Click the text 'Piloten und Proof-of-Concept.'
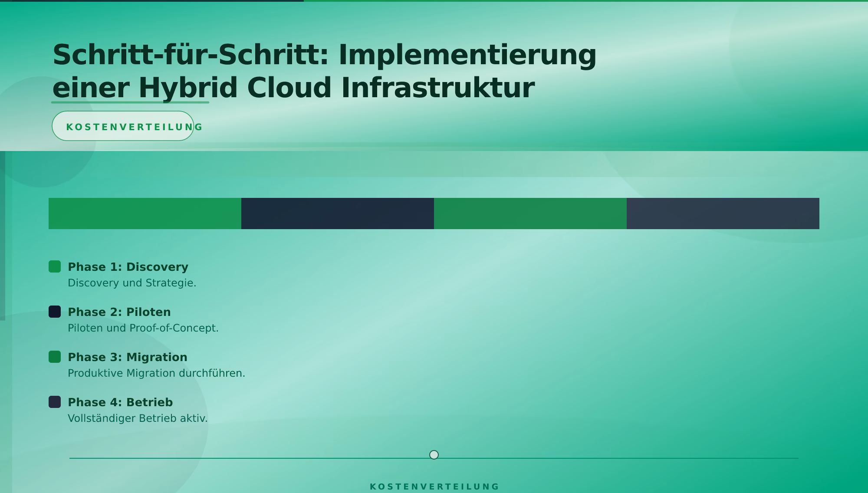 tap(143, 328)
